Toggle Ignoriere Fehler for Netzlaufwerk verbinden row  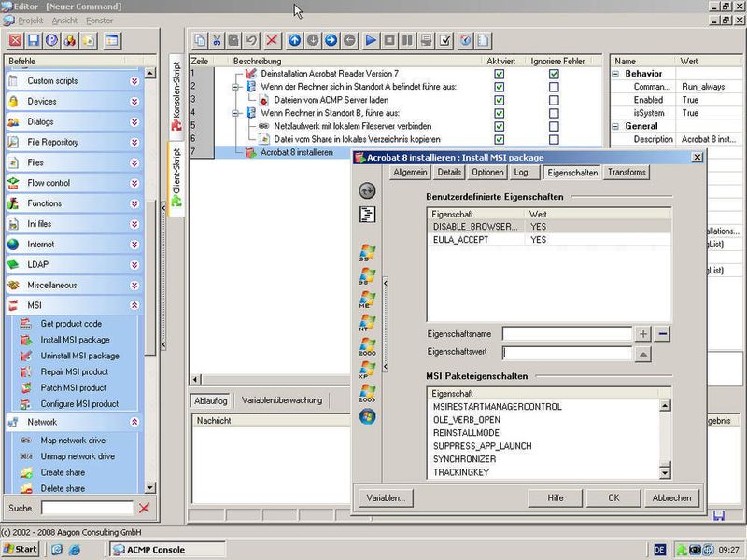(x=554, y=126)
